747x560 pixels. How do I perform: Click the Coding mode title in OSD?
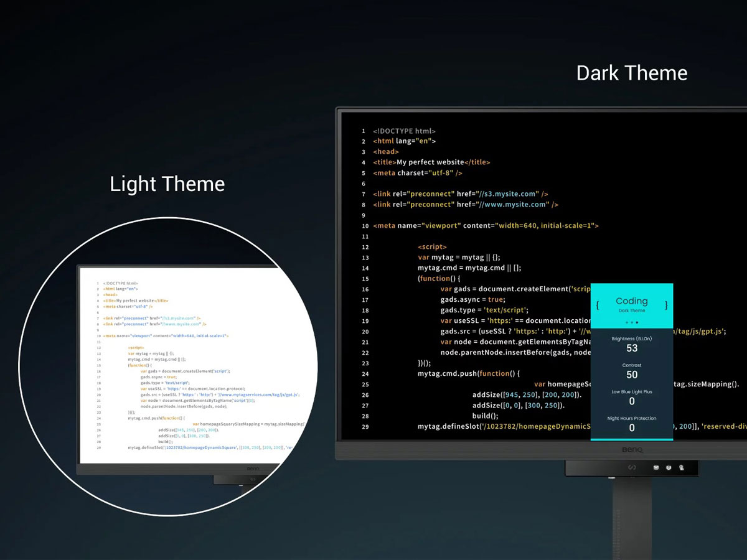point(632,301)
